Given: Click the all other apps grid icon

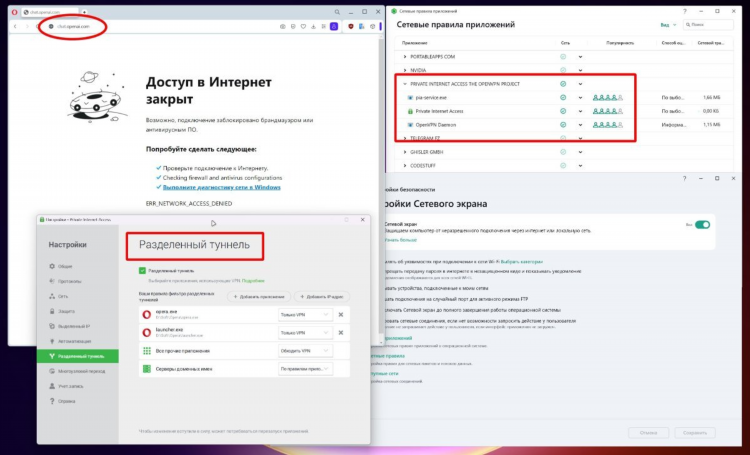Looking at the screenshot, I should click(x=147, y=351).
